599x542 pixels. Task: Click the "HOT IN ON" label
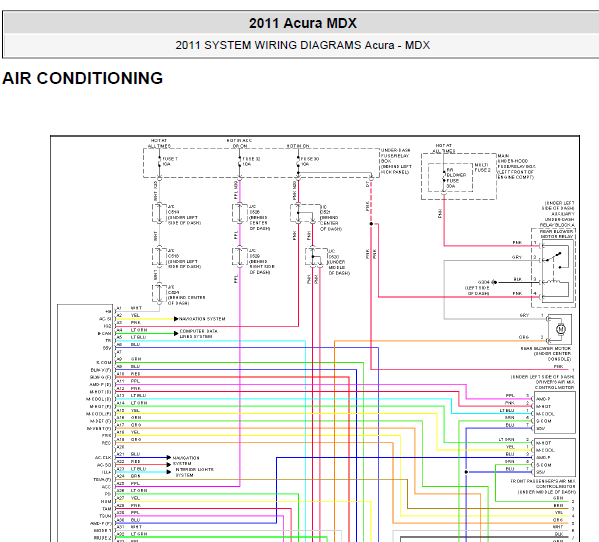click(x=298, y=146)
